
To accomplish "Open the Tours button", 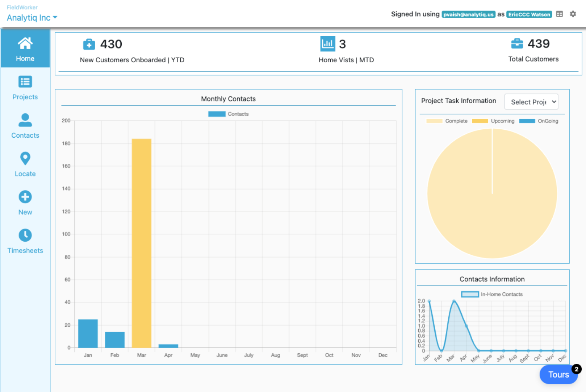I will [x=559, y=374].
